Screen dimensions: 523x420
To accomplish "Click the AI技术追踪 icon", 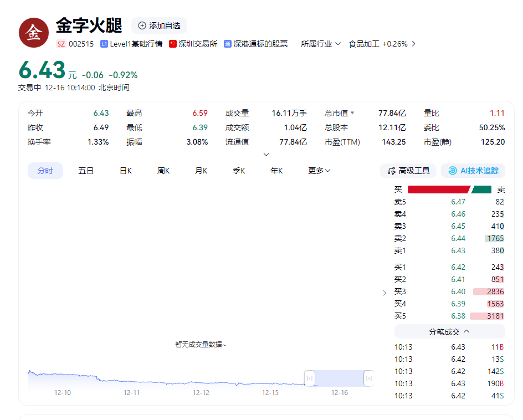I will 453,171.
